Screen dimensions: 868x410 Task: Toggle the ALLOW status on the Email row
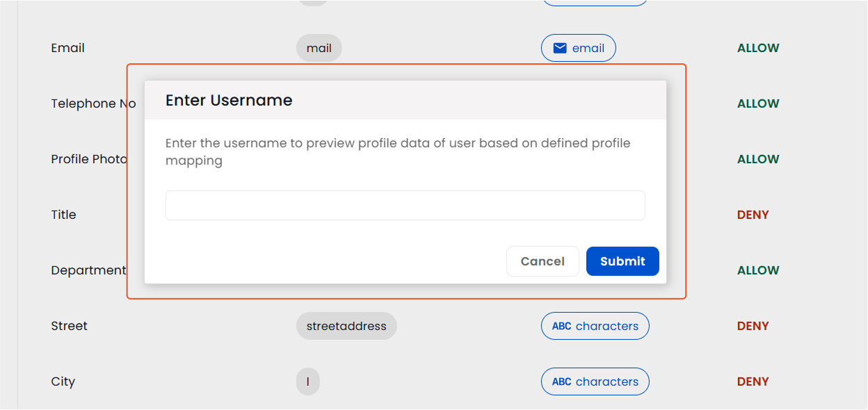758,48
